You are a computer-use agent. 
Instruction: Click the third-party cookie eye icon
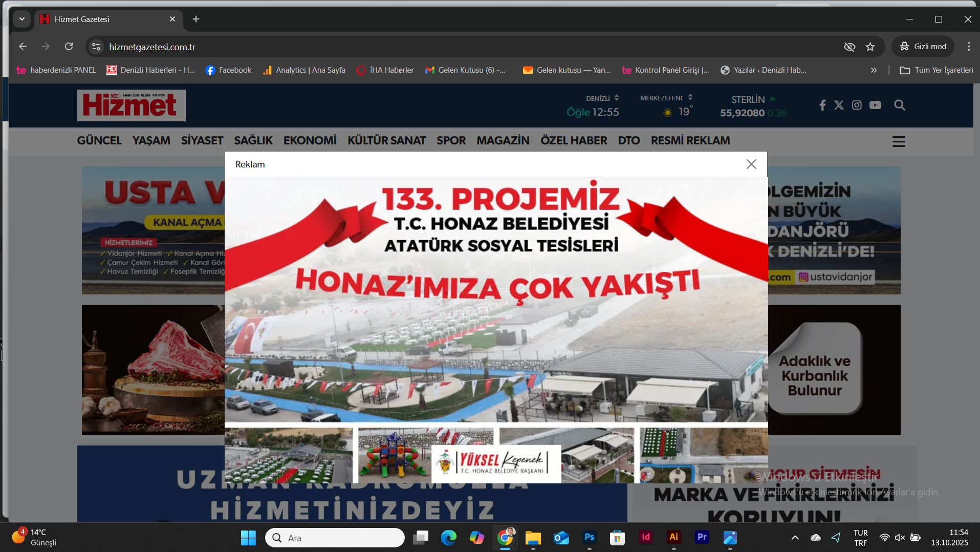850,47
